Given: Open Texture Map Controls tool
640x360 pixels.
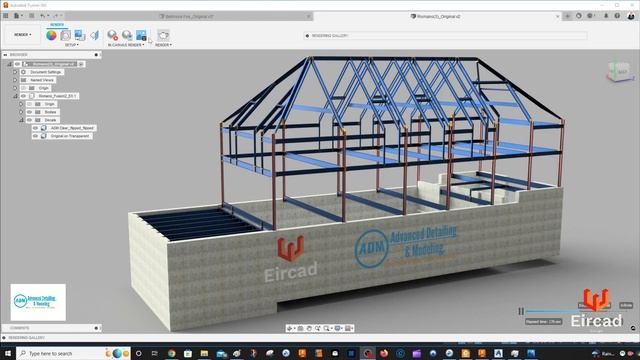Looking at the screenshot, I should coord(95,36).
